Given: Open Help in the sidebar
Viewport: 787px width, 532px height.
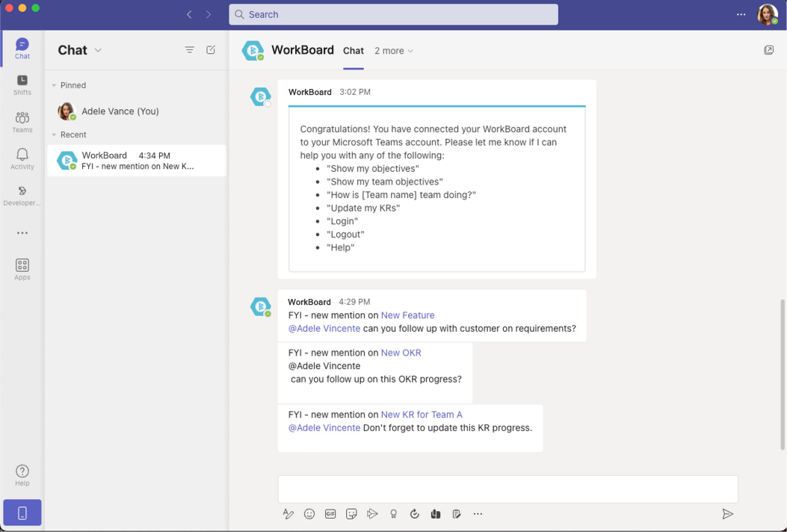Looking at the screenshot, I should pyautogui.click(x=22, y=474).
